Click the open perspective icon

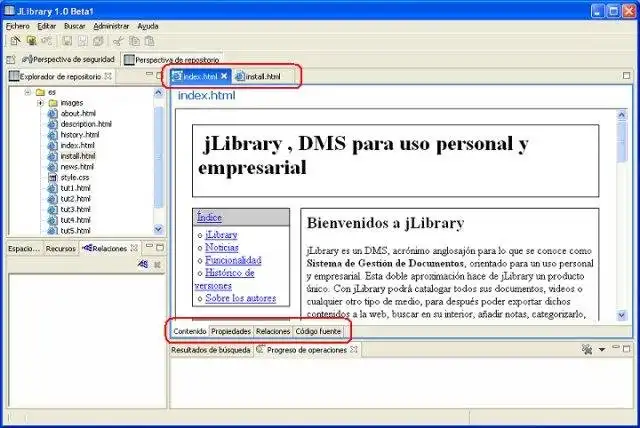point(11,60)
